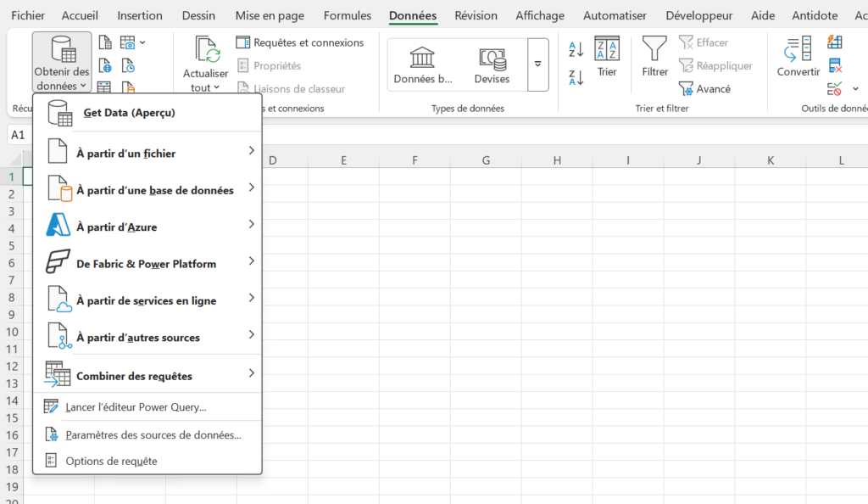This screenshot has width=868, height=504.
Task: Switch to the Formules tab
Action: point(347,15)
